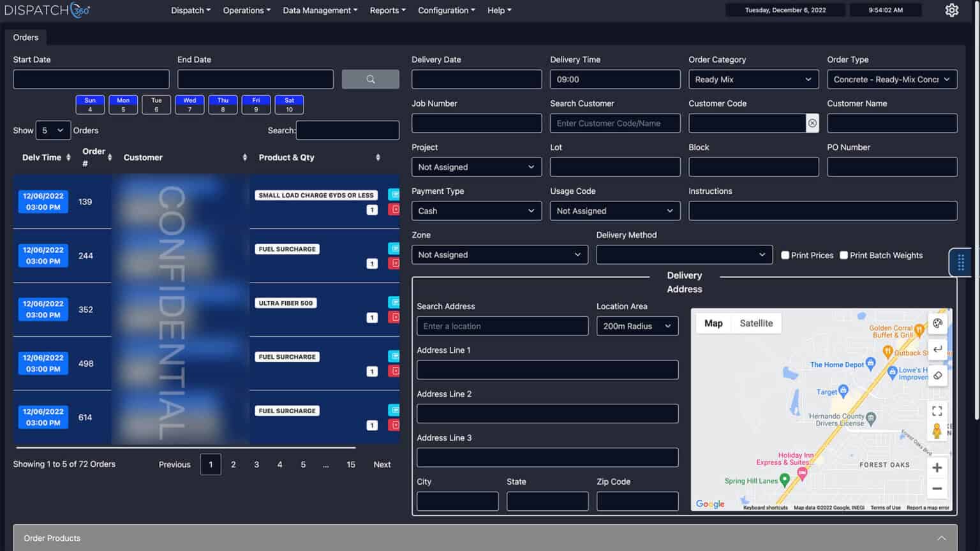
Task: Open the Order Category dropdown
Action: click(x=754, y=79)
